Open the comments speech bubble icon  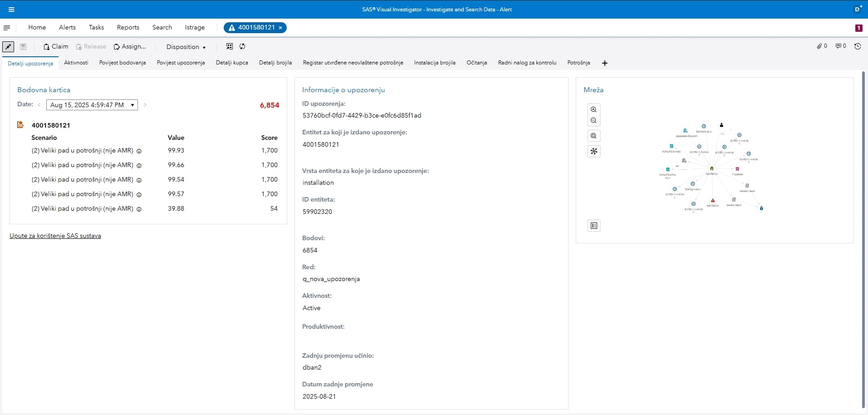[840, 46]
